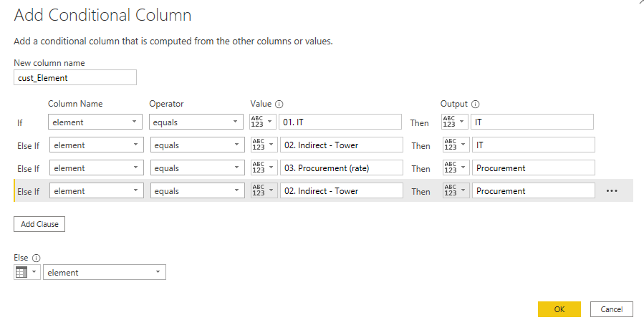Click the '03. Procurement (rate)' value field
644x325 pixels.
[342, 168]
